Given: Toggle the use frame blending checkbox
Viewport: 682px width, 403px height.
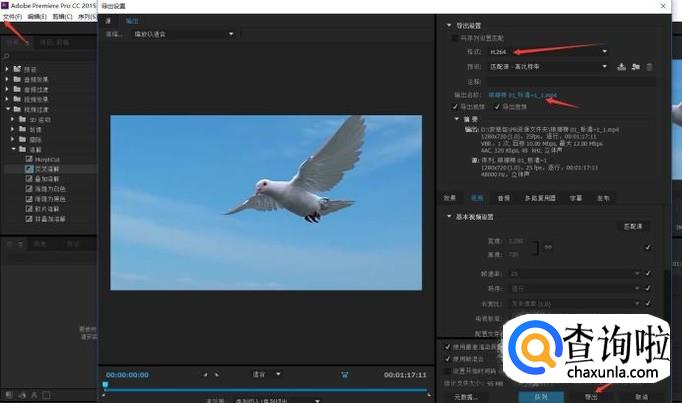Looking at the screenshot, I should [448, 359].
